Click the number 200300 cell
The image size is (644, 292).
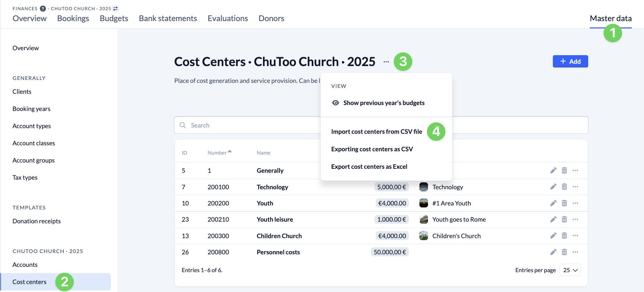[218, 236]
